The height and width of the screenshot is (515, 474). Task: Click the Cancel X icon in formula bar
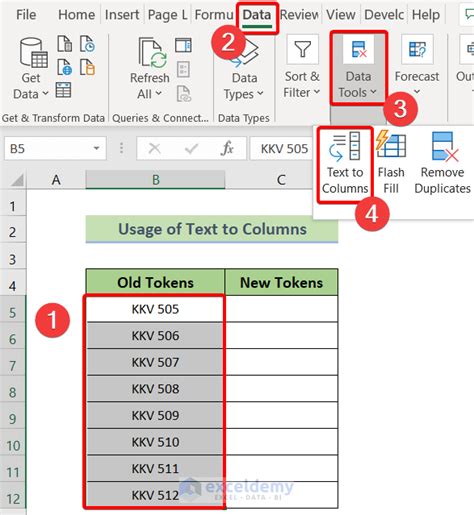[154, 148]
